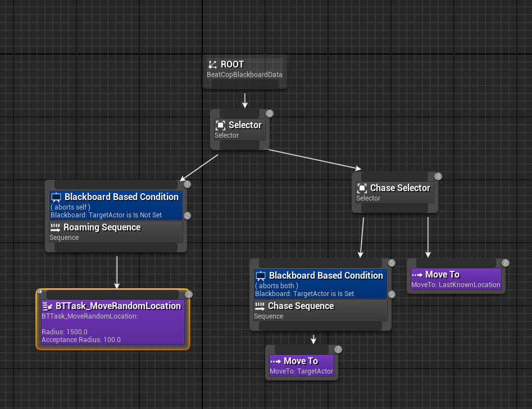Select the 'aborts self' Blackboard Based Condition decorator

pyautogui.click(x=116, y=206)
